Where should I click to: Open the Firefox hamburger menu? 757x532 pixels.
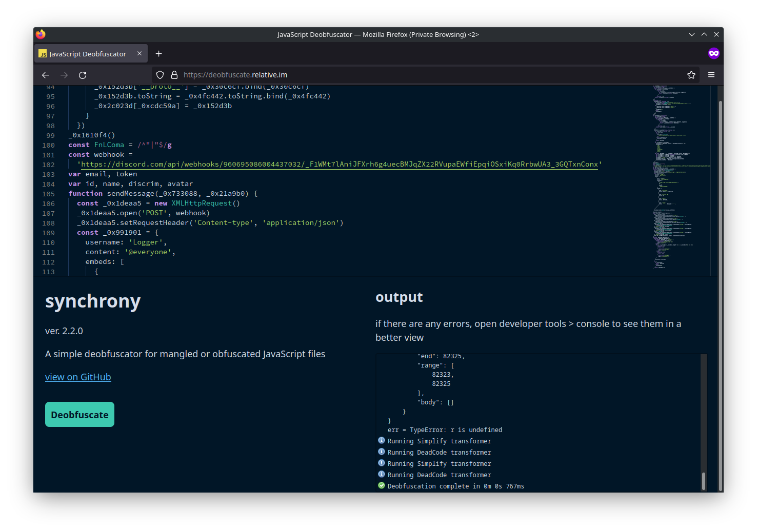[x=711, y=75]
